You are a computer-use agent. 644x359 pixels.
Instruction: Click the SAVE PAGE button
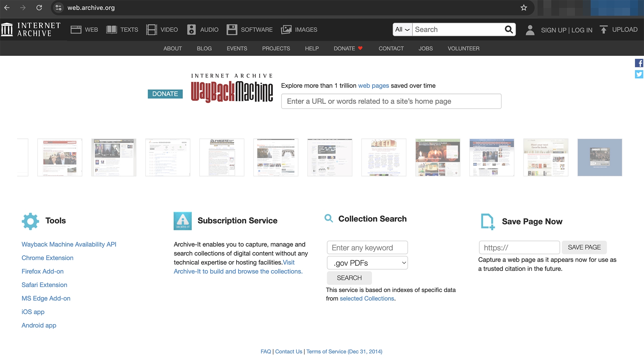(x=584, y=247)
